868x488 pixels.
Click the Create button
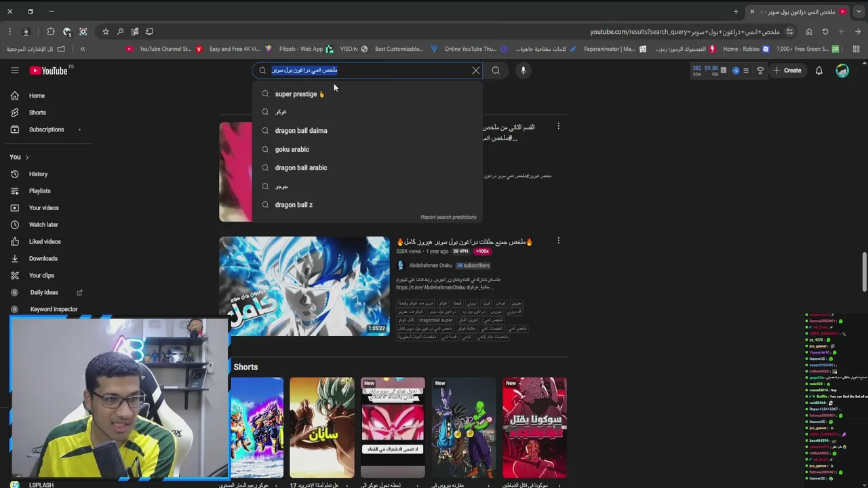click(x=787, y=70)
